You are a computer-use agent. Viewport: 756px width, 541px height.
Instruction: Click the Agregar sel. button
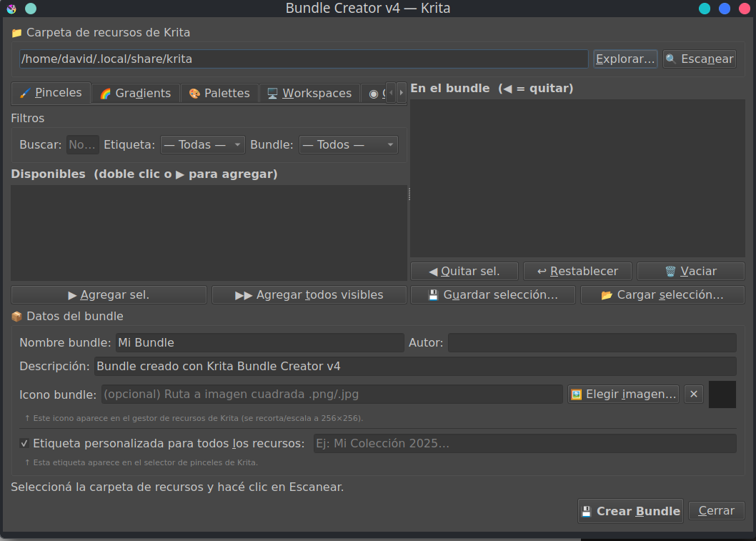coord(109,295)
